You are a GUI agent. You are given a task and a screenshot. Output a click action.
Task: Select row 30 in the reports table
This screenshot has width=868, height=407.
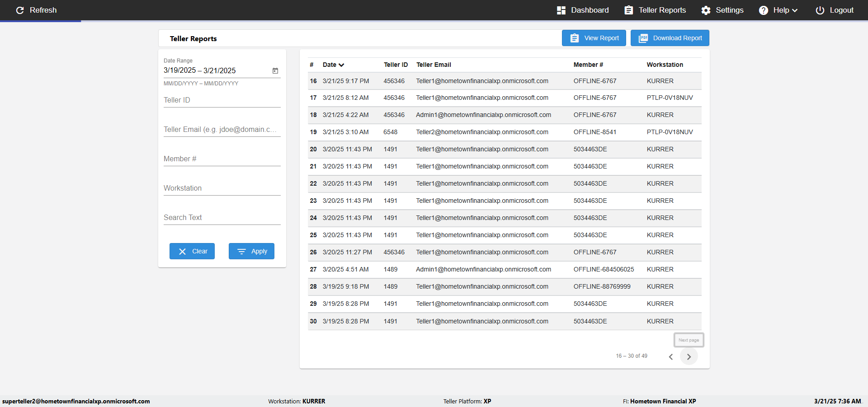pos(505,321)
